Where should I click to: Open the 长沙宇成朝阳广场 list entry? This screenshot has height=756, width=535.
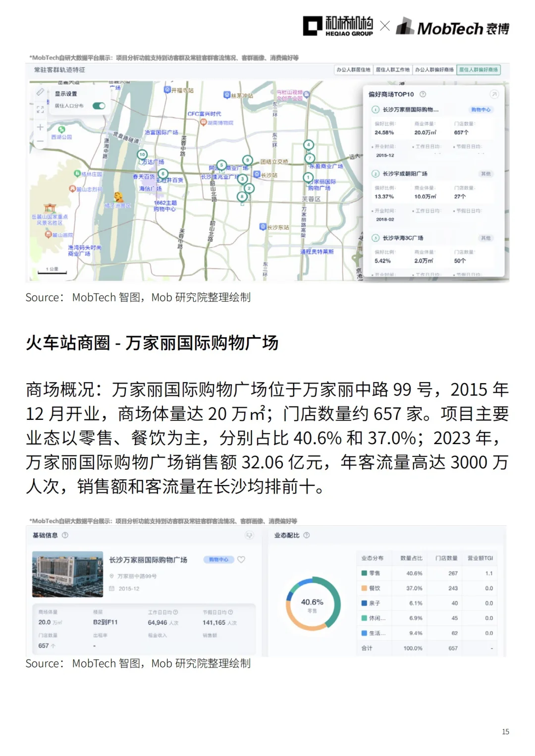[x=405, y=174]
